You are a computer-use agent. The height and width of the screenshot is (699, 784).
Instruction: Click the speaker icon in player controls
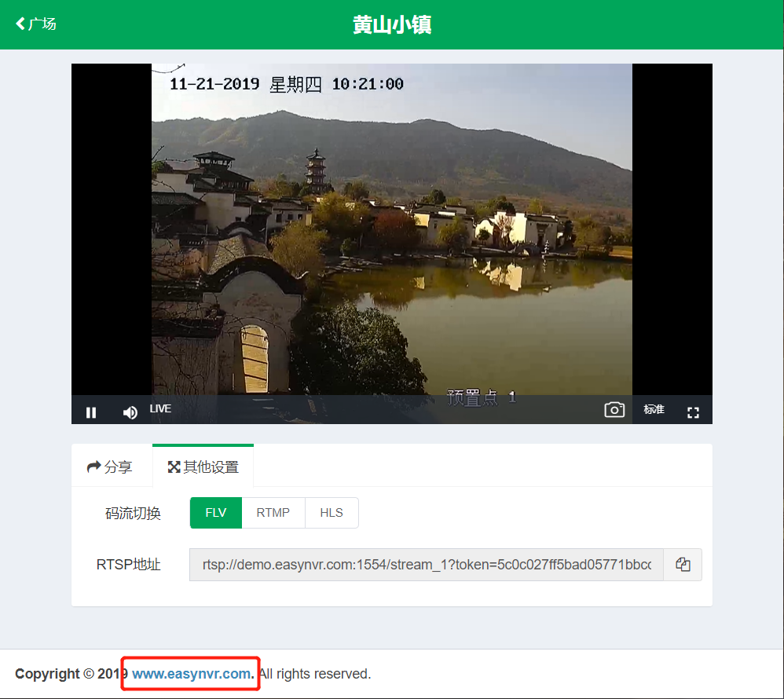point(130,412)
